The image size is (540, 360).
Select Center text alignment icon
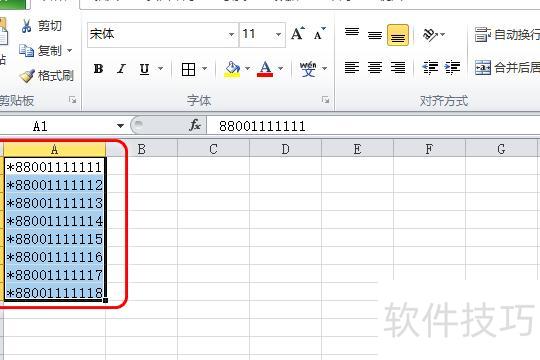(x=375, y=68)
